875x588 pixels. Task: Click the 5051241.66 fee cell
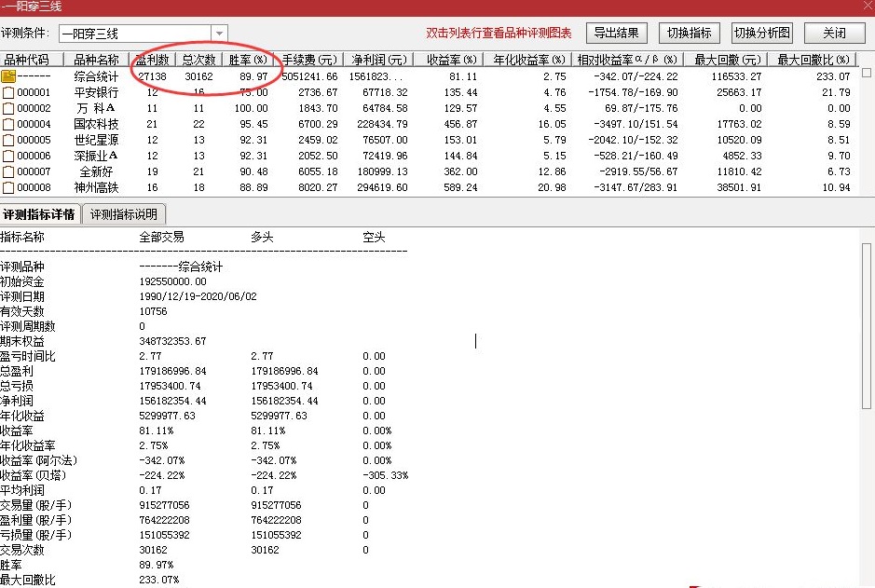tap(309, 76)
